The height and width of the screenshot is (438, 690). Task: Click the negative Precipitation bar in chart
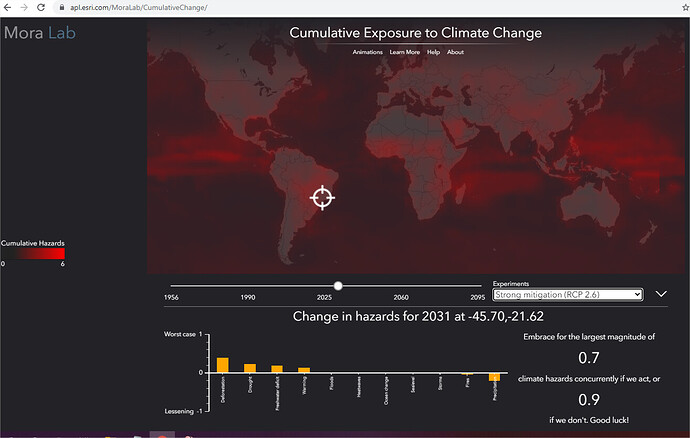pos(494,377)
